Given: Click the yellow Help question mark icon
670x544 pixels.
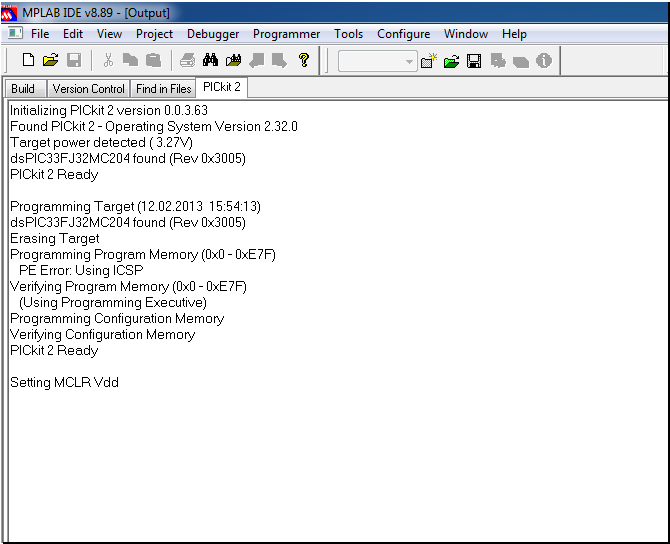Looking at the screenshot, I should (x=304, y=60).
